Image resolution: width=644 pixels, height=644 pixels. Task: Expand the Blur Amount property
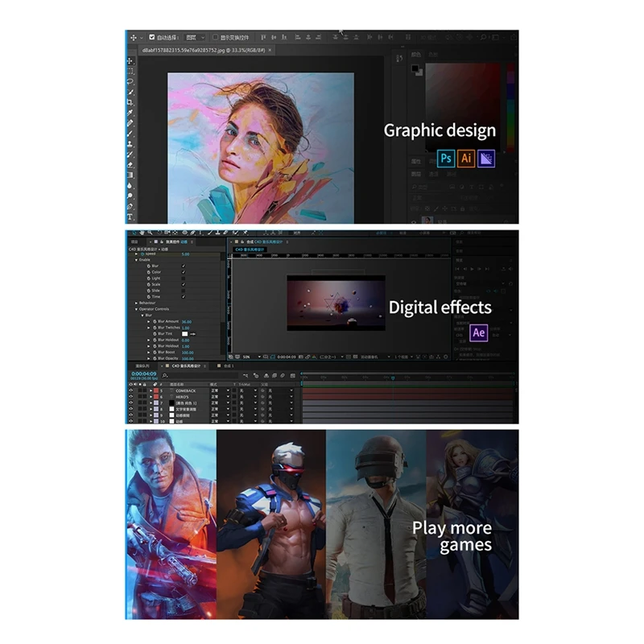coord(149,321)
